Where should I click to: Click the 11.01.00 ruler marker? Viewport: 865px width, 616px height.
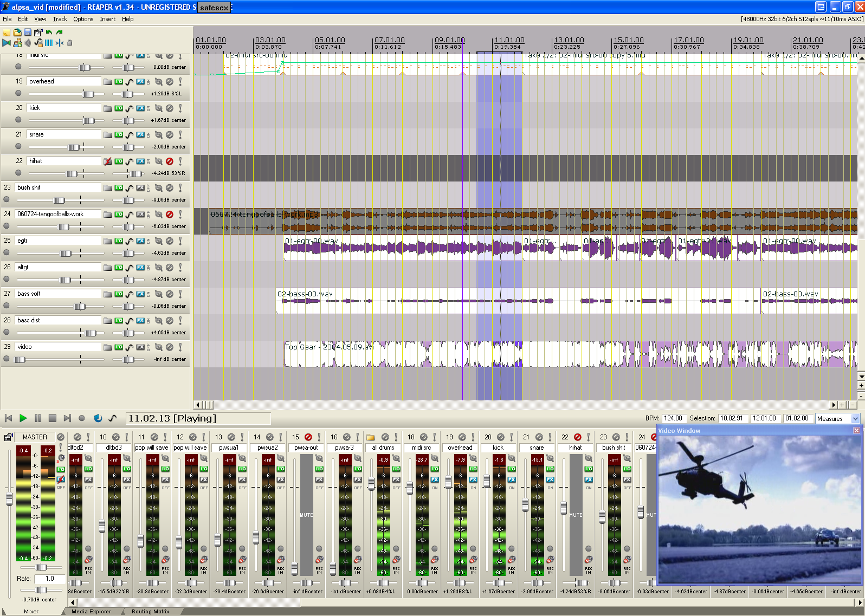click(x=509, y=40)
